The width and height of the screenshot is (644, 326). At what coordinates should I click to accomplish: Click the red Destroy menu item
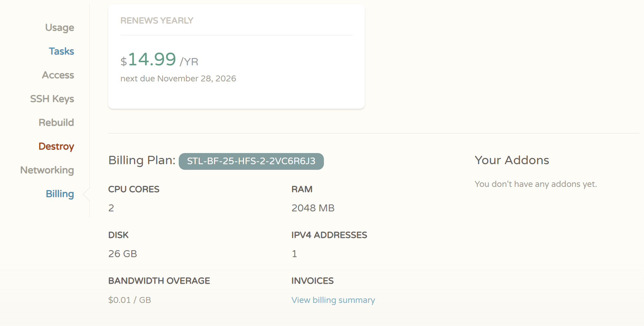pyautogui.click(x=56, y=146)
